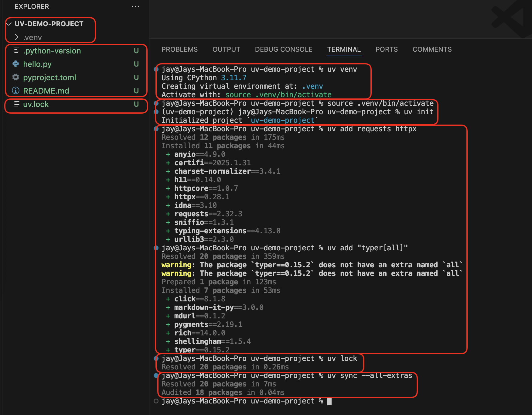Click the untracked U badge for .python-version
Viewport: 532px width, 415px height.
tap(136, 51)
